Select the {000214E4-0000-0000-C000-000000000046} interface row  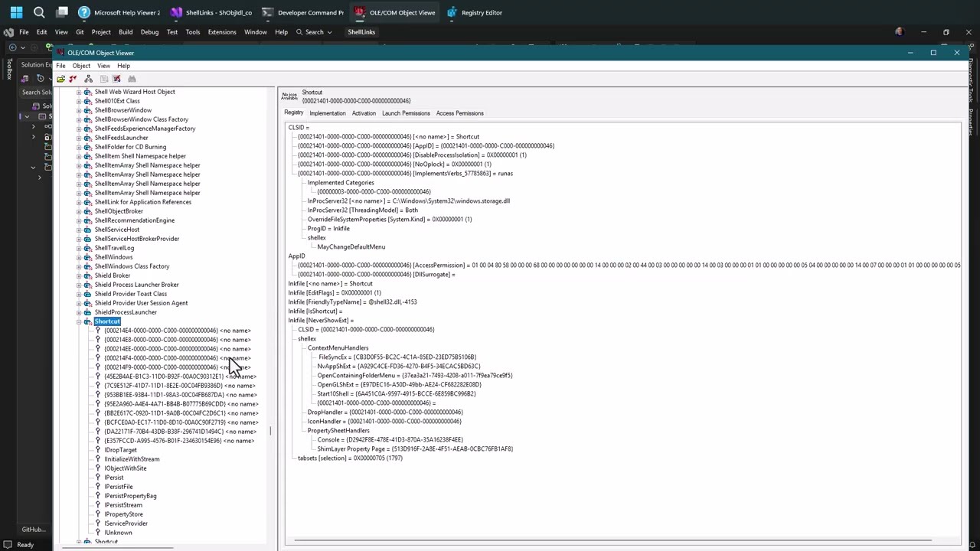coord(178,331)
